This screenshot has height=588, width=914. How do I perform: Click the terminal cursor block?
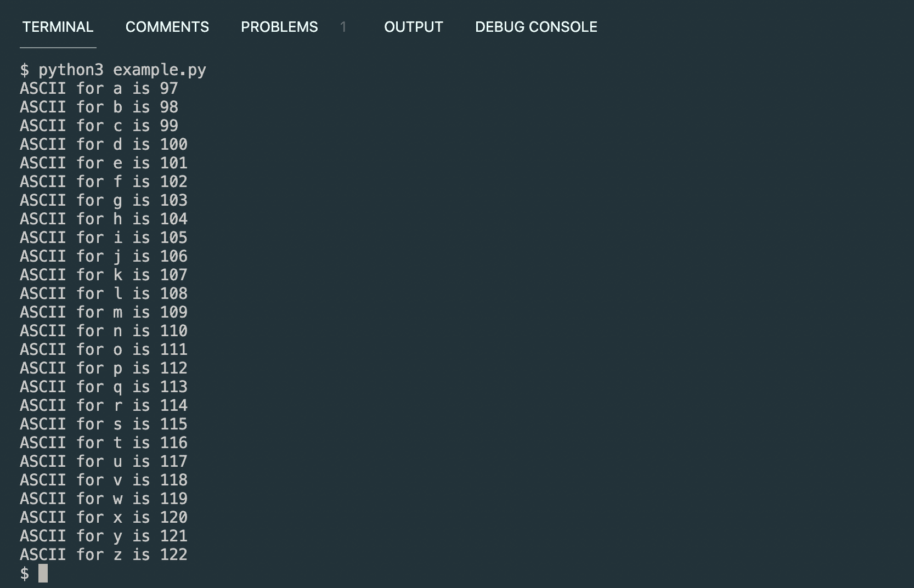click(42, 573)
